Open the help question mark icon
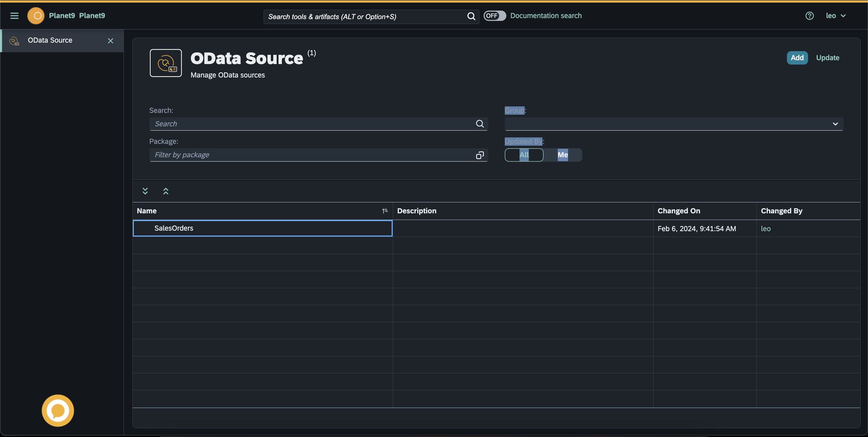The image size is (868, 437). [x=809, y=16]
